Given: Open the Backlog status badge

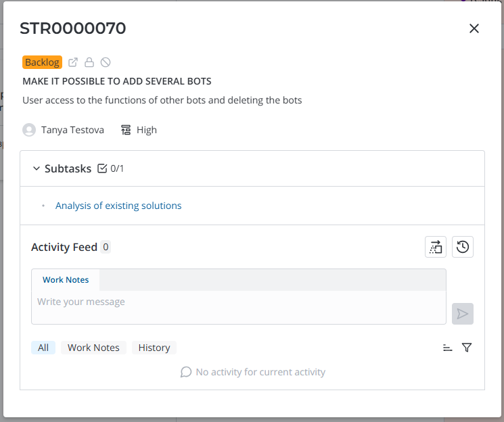Looking at the screenshot, I should (42, 62).
